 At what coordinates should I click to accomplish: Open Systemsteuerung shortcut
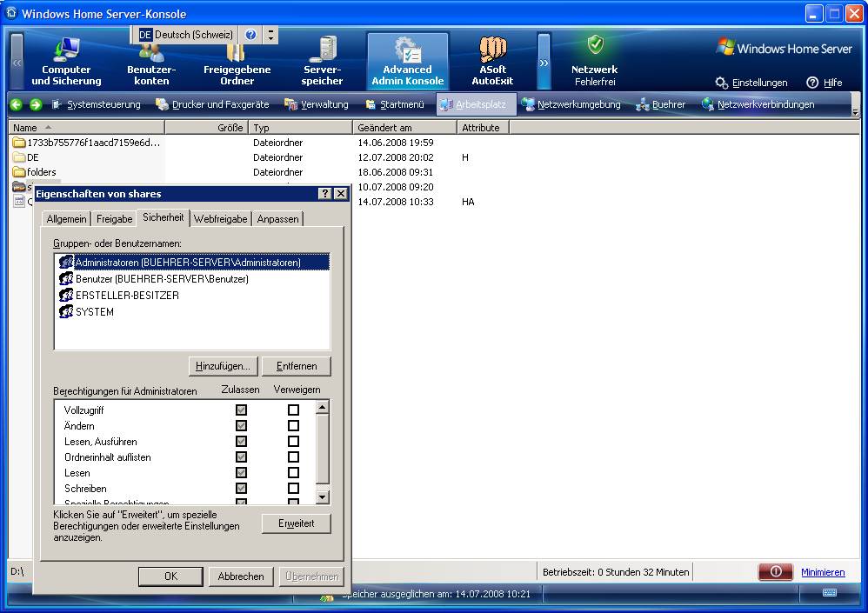coord(97,104)
